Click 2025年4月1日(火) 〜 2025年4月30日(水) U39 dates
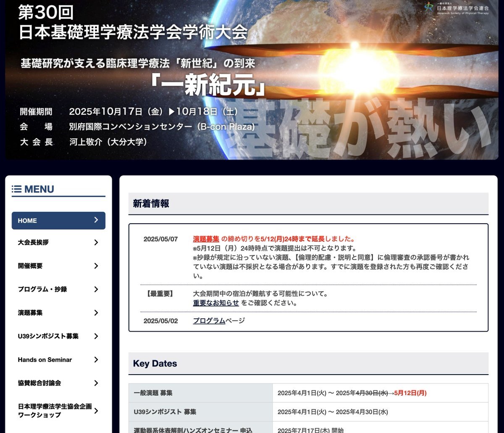Image resolution: width=504 pixels, height=433 pixels. coord(333,412)
